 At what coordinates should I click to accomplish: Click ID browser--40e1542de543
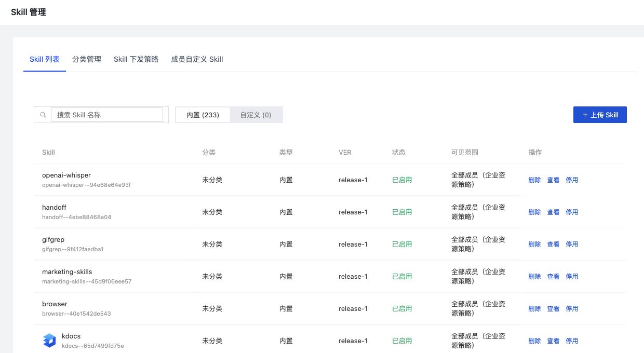pyautogui.click(x=76, y=314)
